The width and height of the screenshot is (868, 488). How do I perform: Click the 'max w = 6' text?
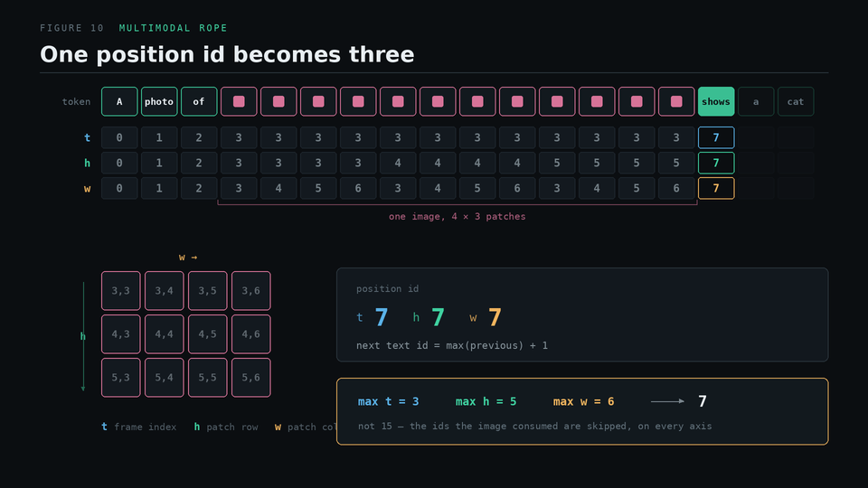583,401
